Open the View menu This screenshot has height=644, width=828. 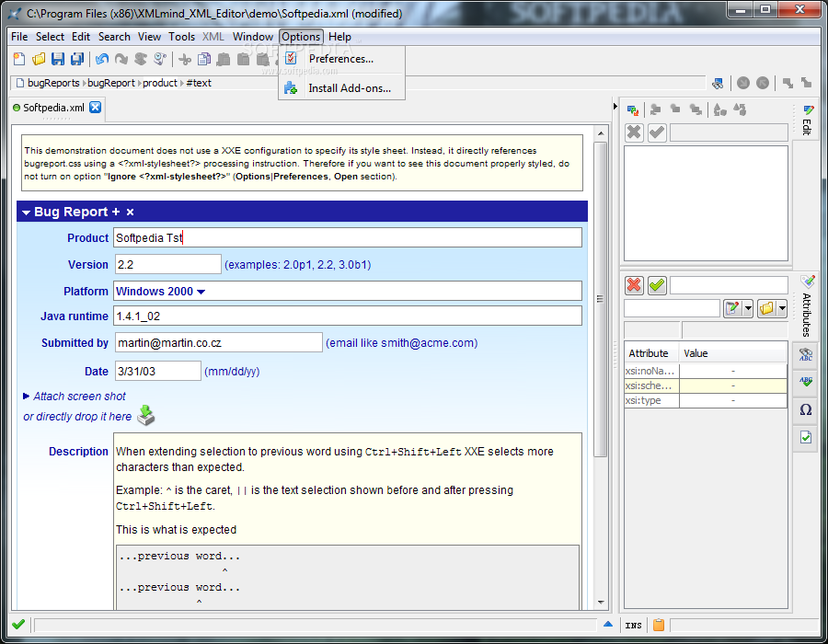point(149,37)
